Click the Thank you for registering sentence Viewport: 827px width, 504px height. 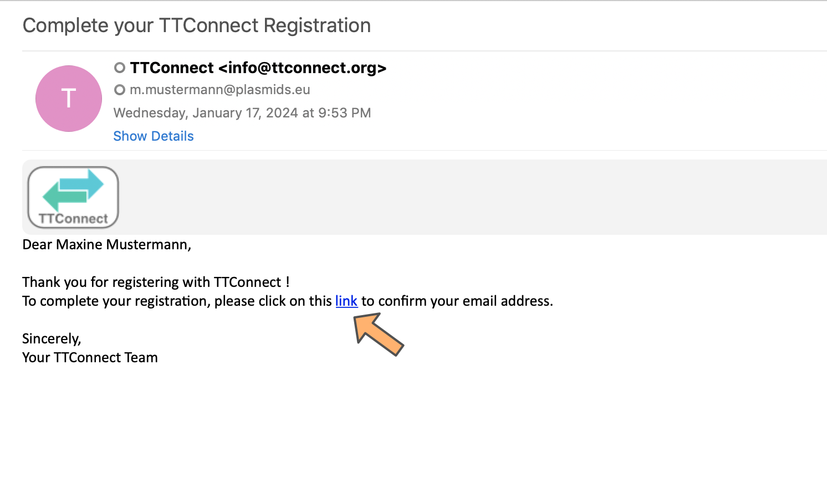pyautogui.click(x=156, y=282)
